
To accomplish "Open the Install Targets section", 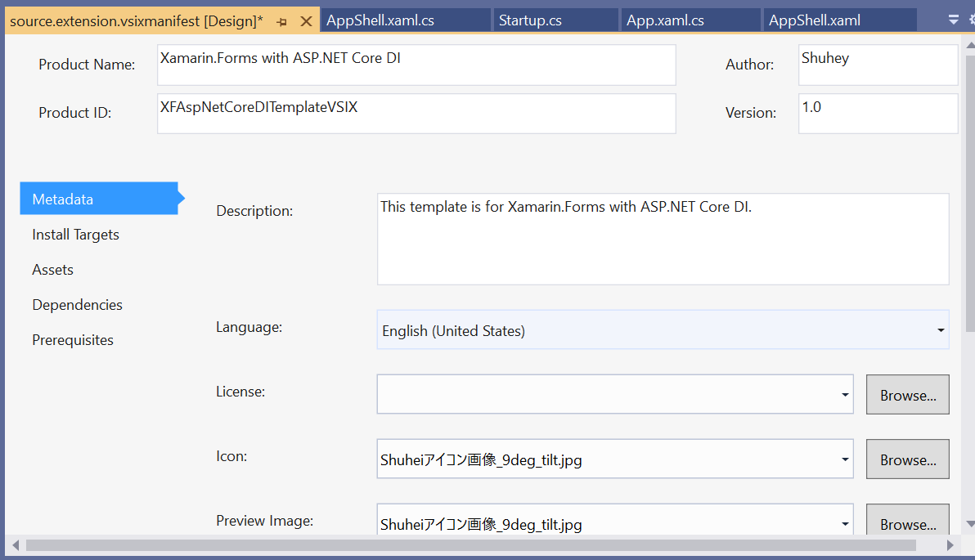I will tap(75, 235).
